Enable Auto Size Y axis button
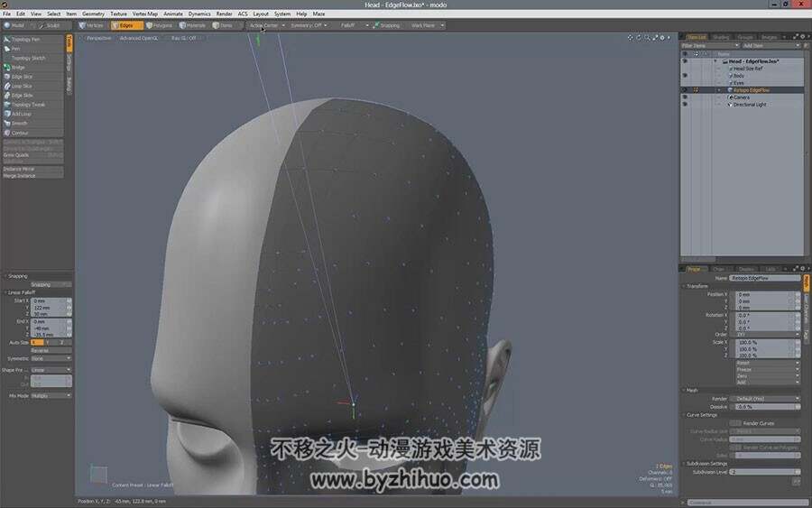Viewport: 812px width, 508px height. coord(49,342)
